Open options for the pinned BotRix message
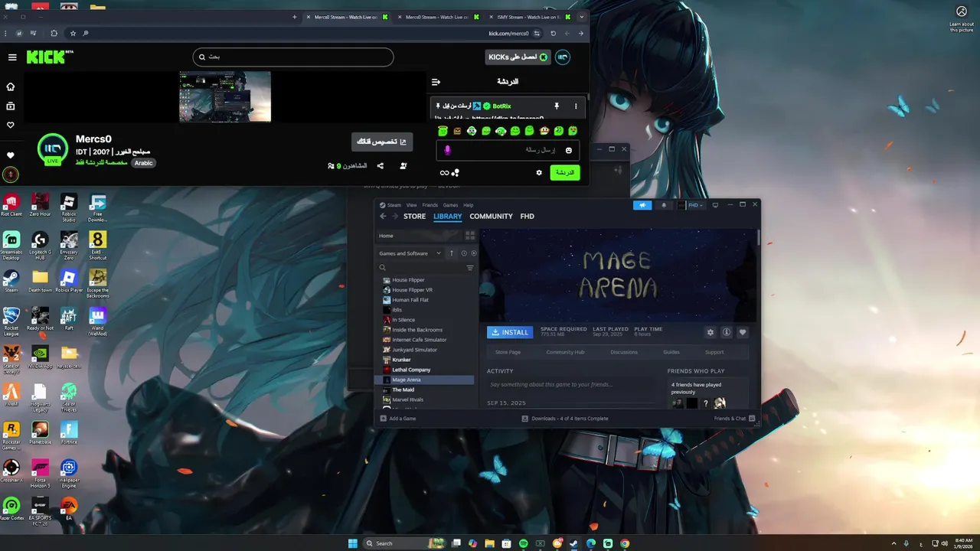The height and width of the screenshot is (551, 980). [x=576, y=106]
